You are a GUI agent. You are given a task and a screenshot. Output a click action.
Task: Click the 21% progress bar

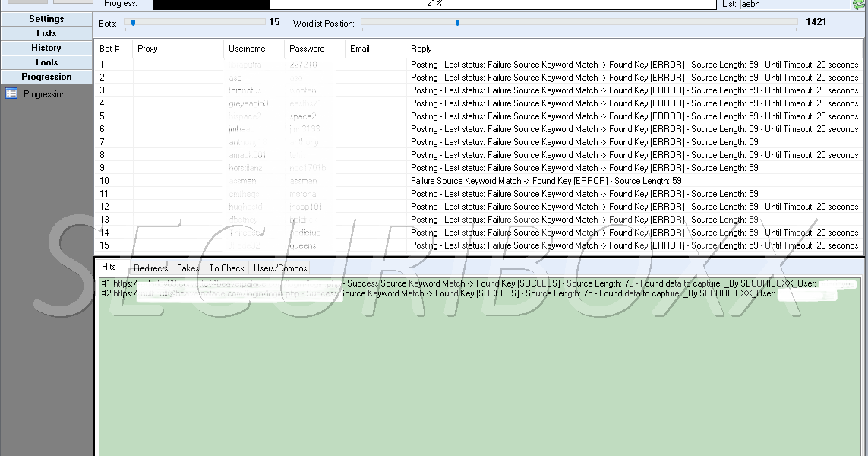[x=434, y=4]
